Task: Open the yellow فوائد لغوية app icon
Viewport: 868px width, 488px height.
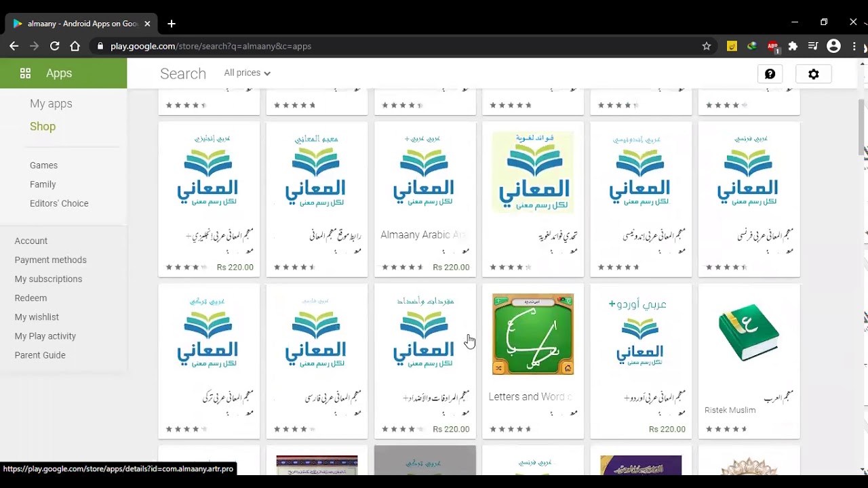Action: [533, 172]
